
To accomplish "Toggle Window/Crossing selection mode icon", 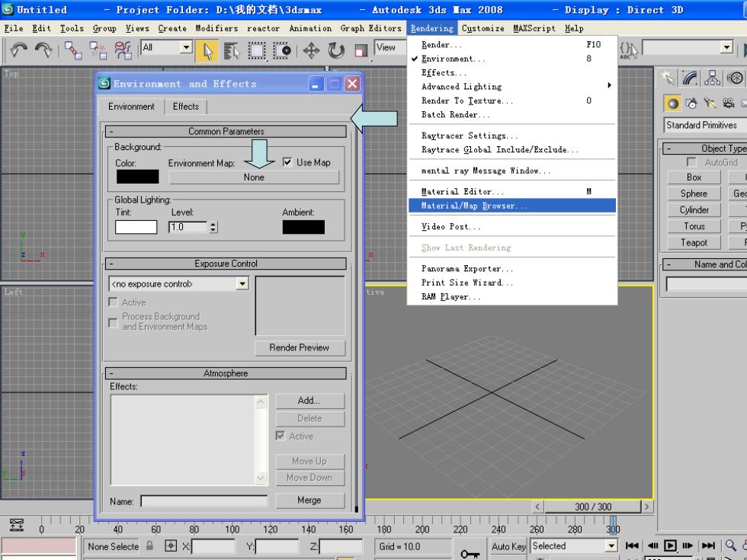I will pos(281,50).
